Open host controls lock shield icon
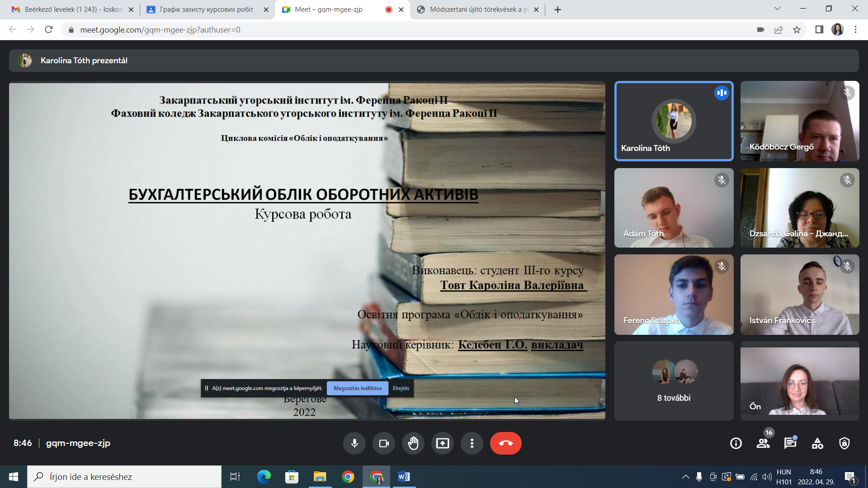This screenshot has height=488, width=868. pyautogui.click(x=844, y=443)
